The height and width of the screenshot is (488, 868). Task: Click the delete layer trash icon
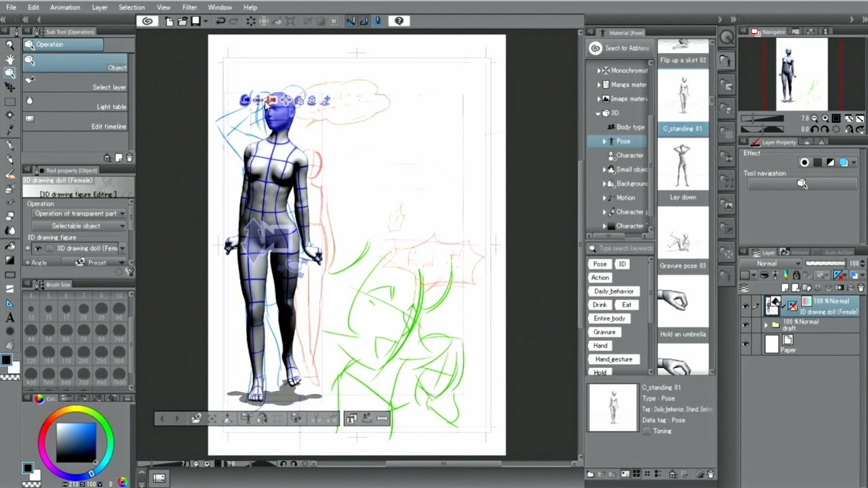861,288
